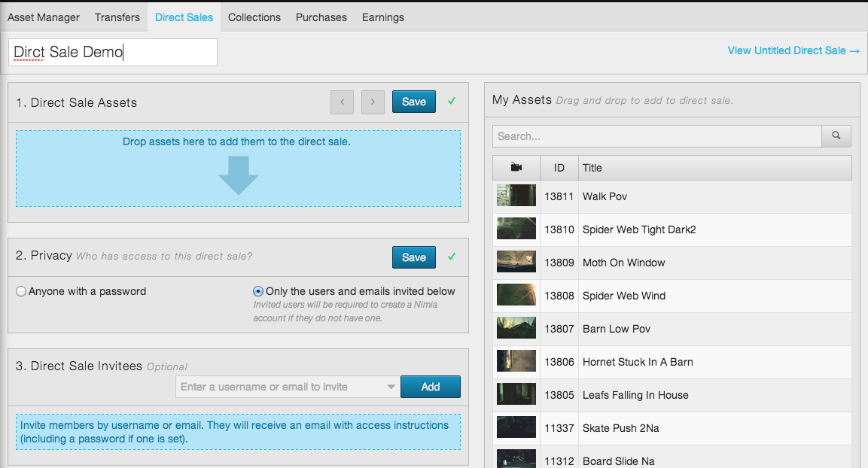
Task: Click the 'Spider Web Wind' title
Action: click(624, 296)
